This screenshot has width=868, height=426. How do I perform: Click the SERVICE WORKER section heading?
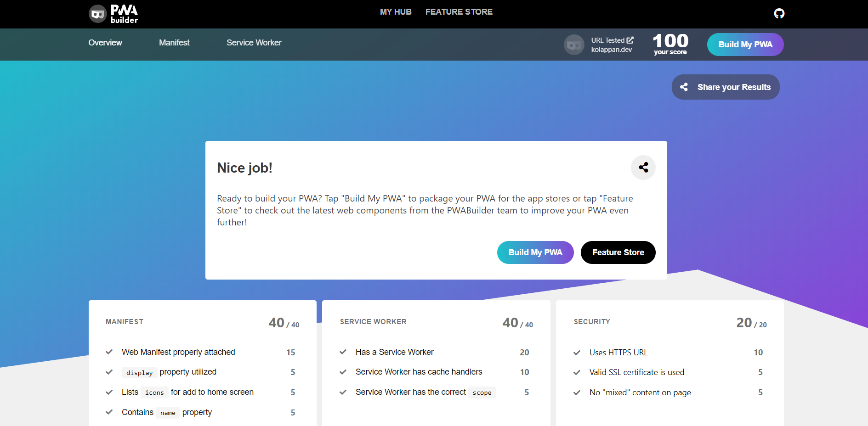(x=373, y=322)
